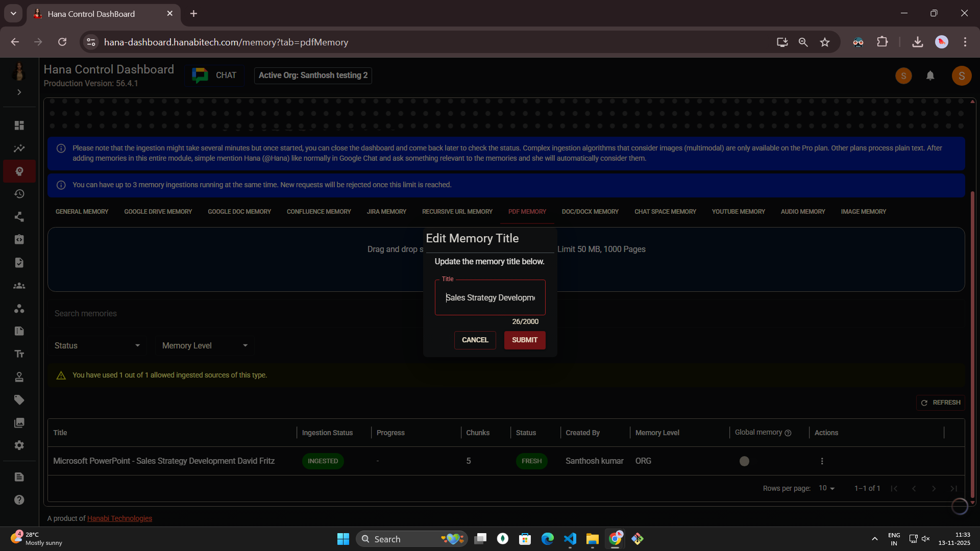The image size is (980, 551).
Task: Open the Help icon at the sidebar bottom
Action: click(x=19, y=500)
